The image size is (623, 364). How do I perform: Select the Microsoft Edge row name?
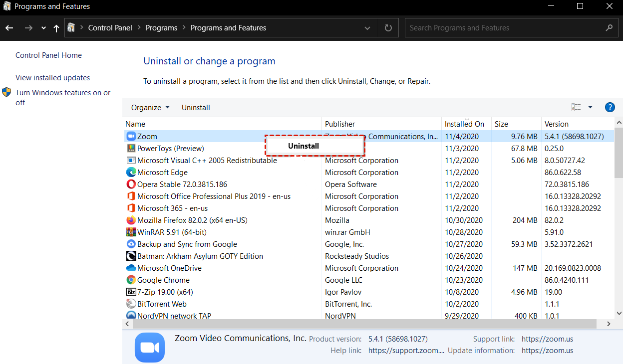coord(162,173)
